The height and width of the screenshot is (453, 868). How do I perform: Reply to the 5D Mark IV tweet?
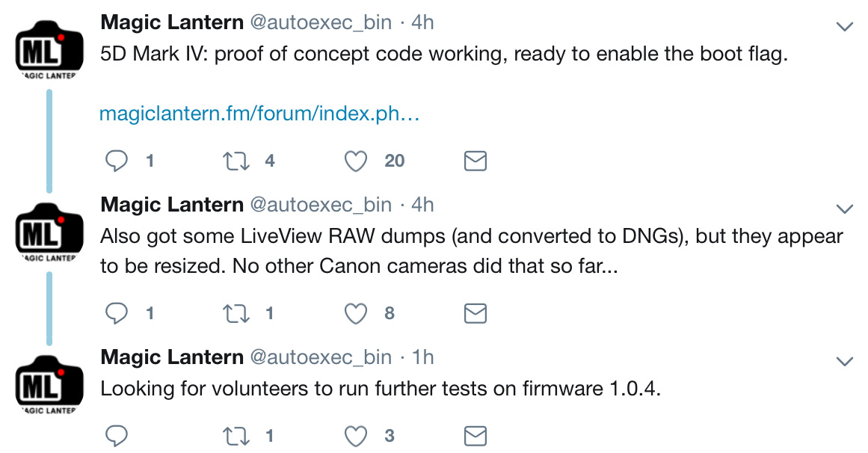[x=116, y=161]
